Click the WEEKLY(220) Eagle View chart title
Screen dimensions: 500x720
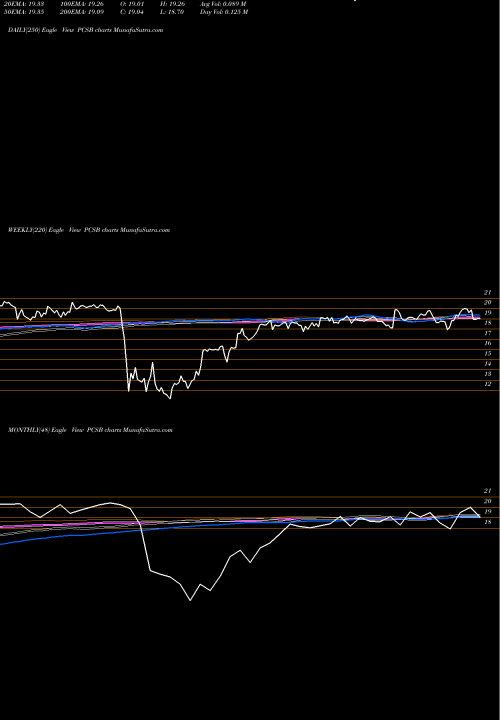[x=89, y=230]
